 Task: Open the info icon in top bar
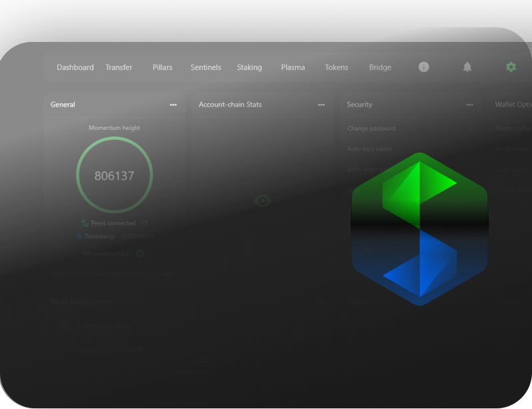pos(423,67)
